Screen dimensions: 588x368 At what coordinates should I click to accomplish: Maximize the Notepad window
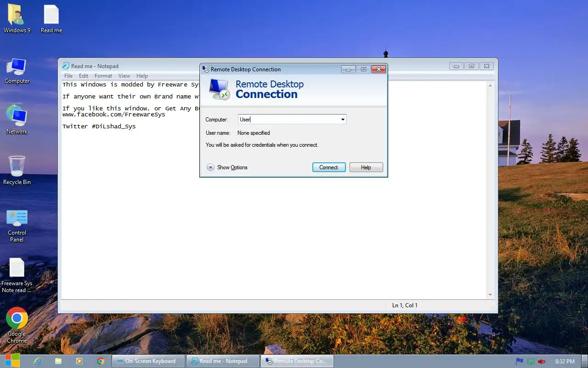click(x=471, y=66)
